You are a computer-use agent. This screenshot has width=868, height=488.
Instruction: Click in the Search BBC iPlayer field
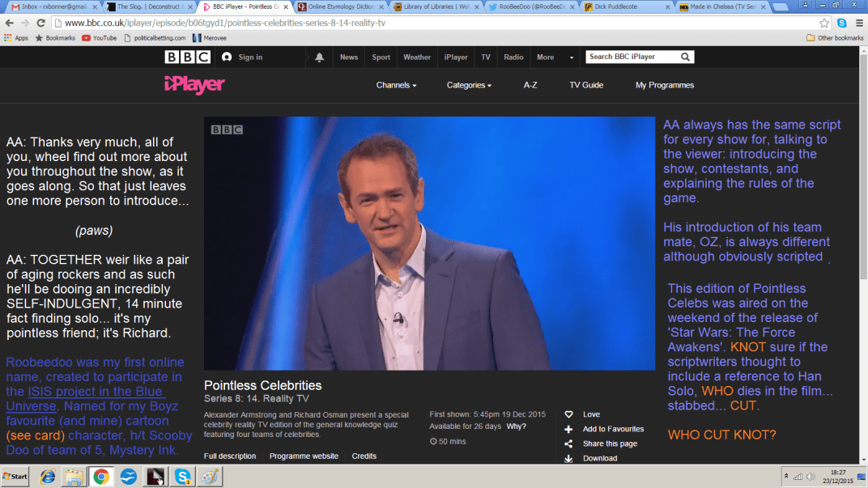(x=632, y=57)
